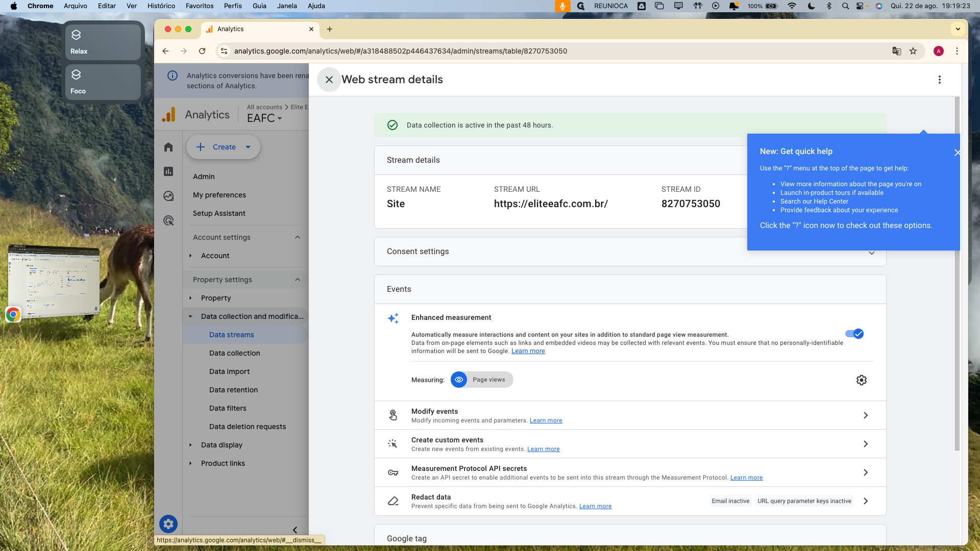Open the EAFC property selector dropdown
This screenshot has width=980, height=551.
264,118
